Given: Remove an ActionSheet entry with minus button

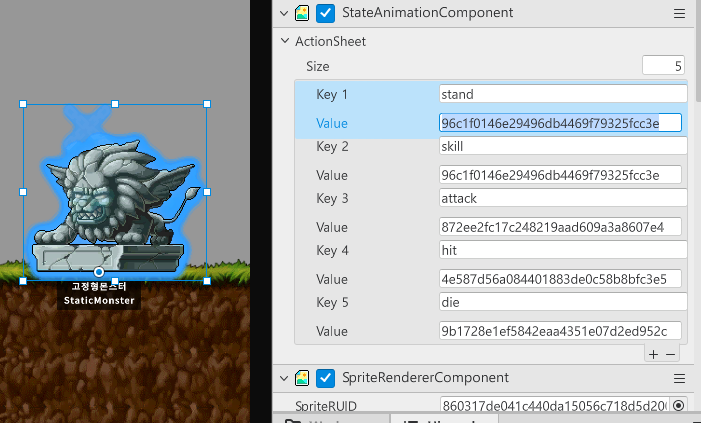Looking at the screenshot, I should coord(670,354).
